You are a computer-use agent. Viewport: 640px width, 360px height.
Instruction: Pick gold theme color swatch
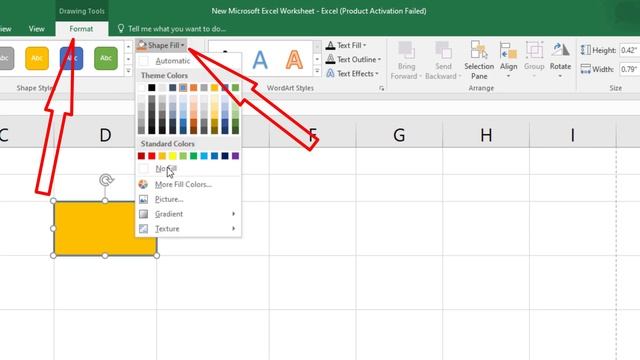(x=214, y=88)
